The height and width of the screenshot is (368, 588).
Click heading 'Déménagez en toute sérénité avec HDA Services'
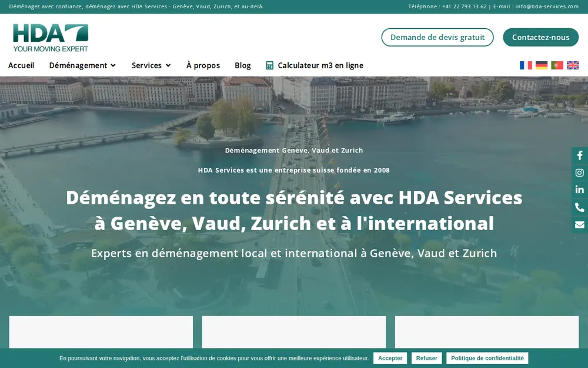point(294,197)
